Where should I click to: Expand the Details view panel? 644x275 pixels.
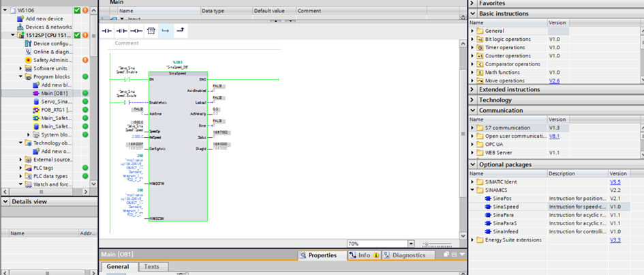5,202
